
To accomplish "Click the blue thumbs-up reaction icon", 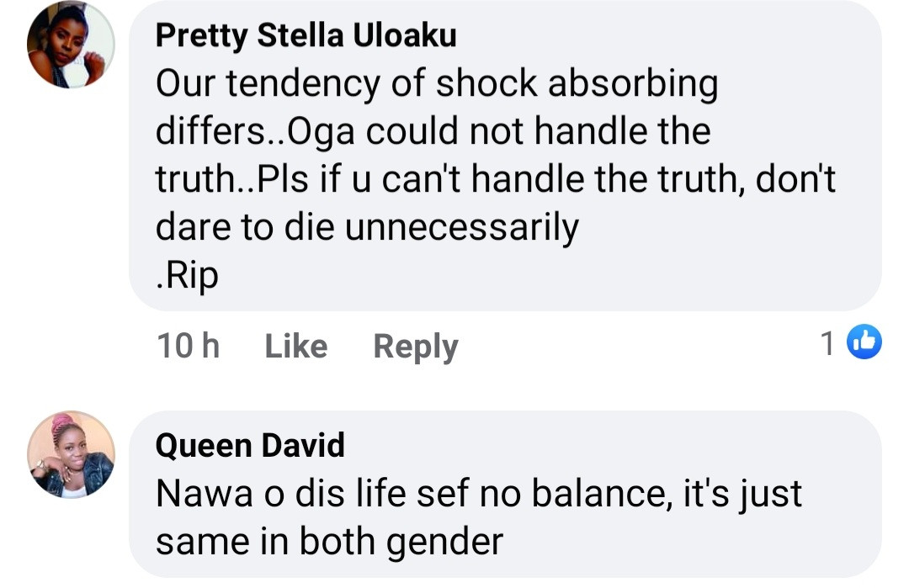I will [x=864, y=342].
